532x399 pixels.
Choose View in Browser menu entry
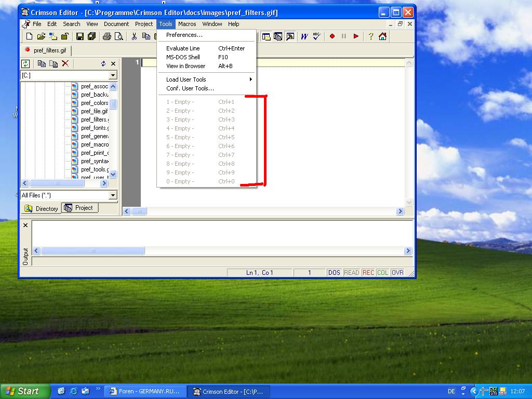(207, 66)
